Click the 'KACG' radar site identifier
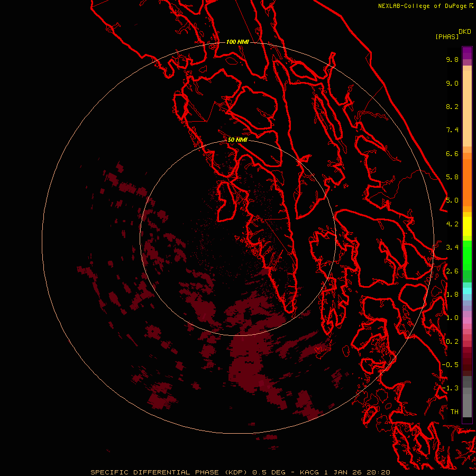This screenshot has width=476, height=476. pos(309,472)
